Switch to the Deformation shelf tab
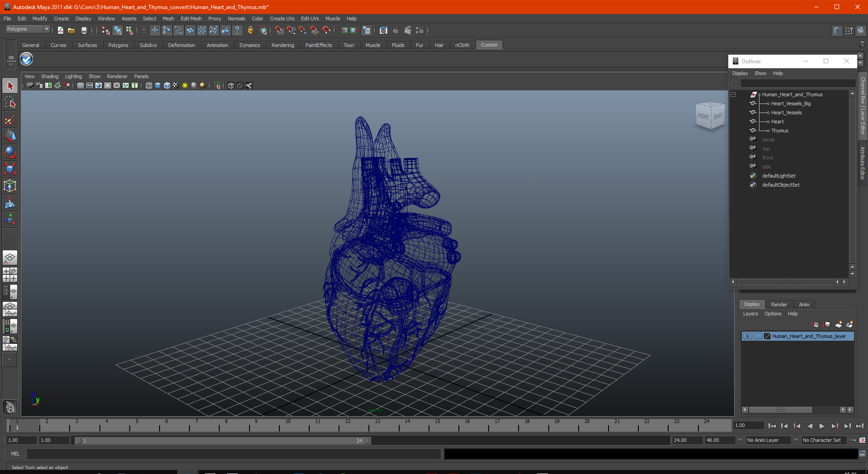The height and width of the screenshot is (474, 868). coord(181,45)
